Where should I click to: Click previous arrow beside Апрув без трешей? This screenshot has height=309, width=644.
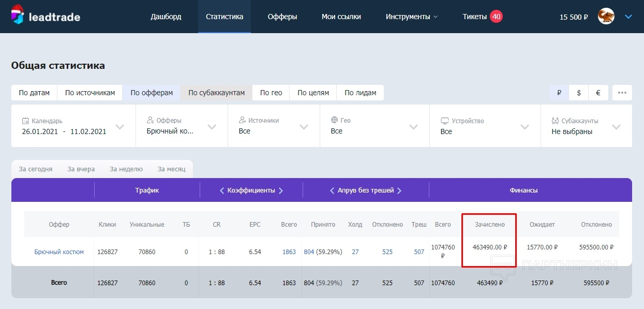pyautogui.click(x=332, y=190)
